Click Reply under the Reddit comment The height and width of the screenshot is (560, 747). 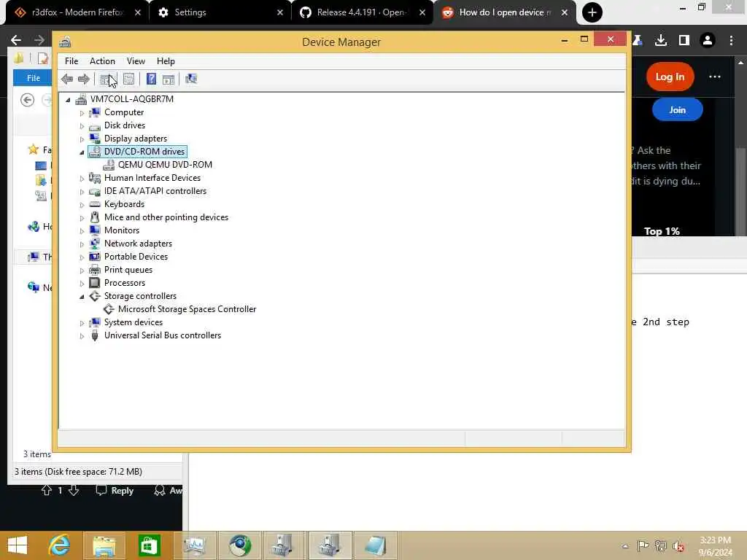click(115, 491)
